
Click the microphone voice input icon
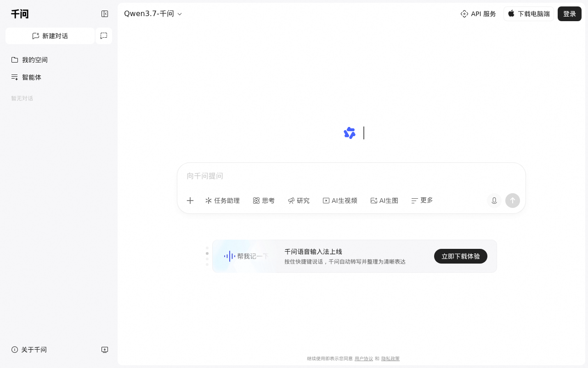[x=494, y=201]
